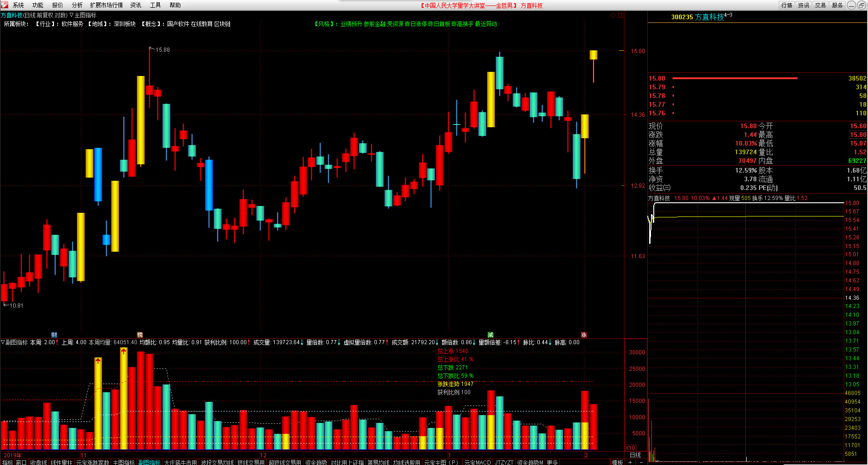The image size is (868, 465).
Task: Click the 模板 button at bottom
Action: [618, 462]
